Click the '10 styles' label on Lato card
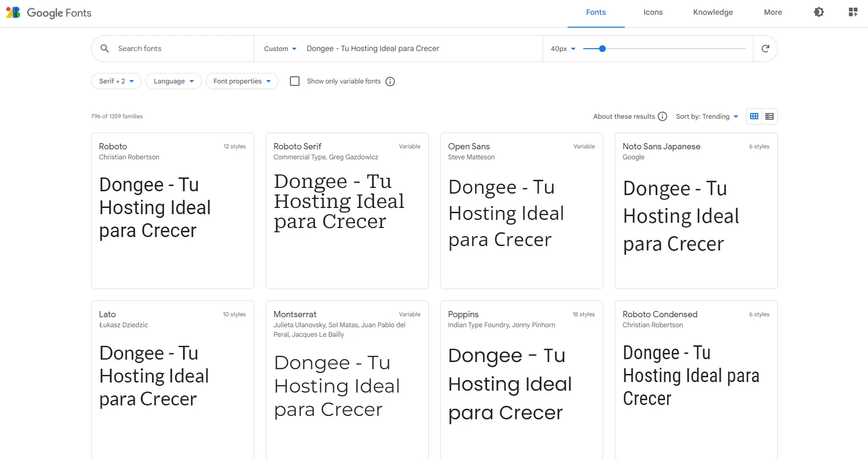Image resolution: width=868 pixels, height=466 pixels. pyautogui.click(x=234, y=314)
